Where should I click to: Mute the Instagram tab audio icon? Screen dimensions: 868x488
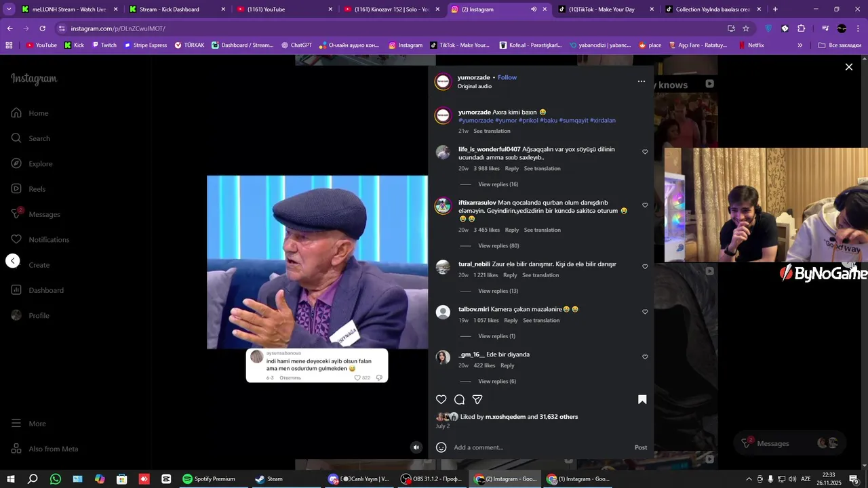click(534, 9)
